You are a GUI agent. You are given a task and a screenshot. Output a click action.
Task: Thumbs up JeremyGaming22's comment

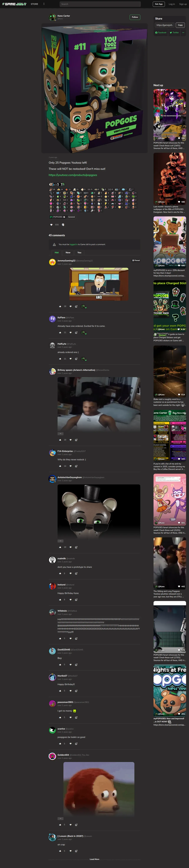pos(60,306)
